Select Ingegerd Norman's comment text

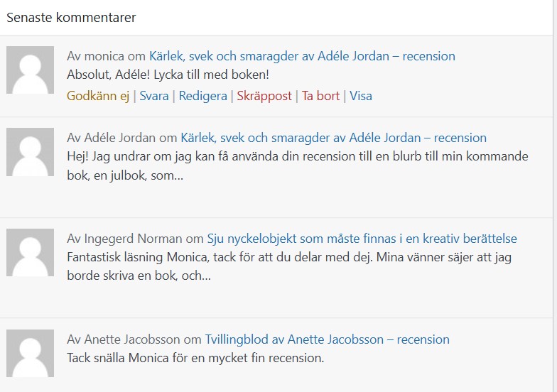(289, 266)
